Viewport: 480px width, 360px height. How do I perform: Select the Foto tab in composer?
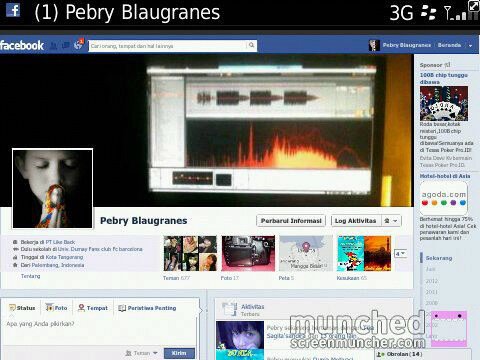tap(56, 308)
